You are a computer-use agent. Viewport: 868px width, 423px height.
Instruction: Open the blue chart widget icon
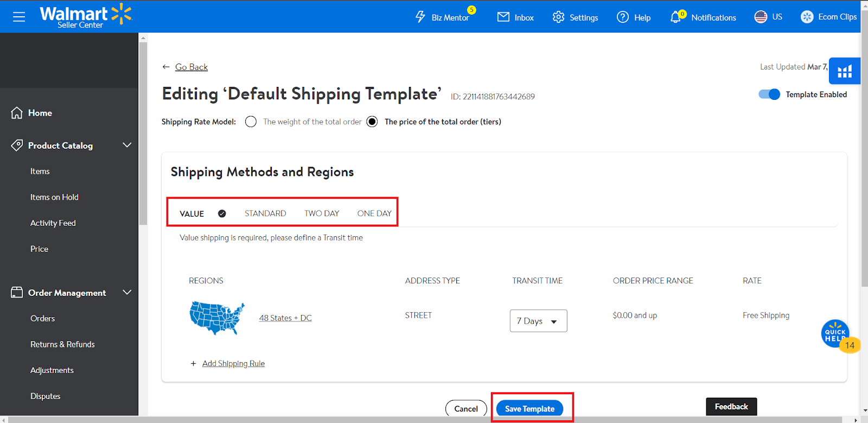(845, 71)
